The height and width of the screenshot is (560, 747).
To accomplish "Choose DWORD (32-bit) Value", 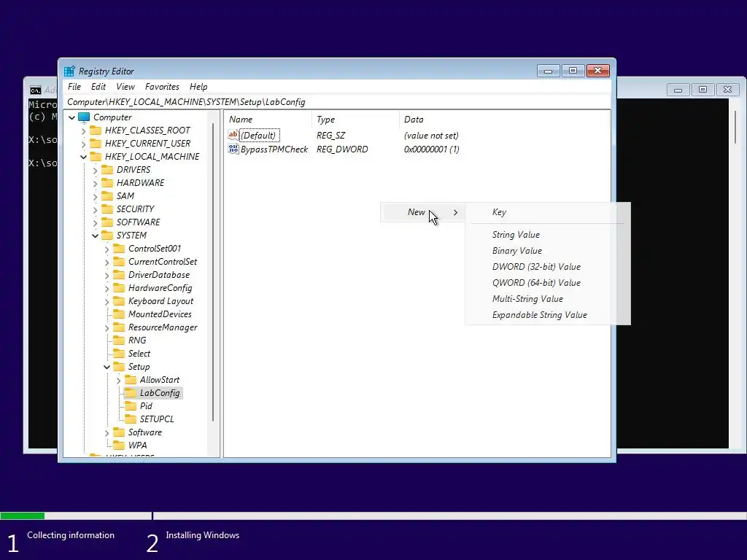I will [547, 267].
